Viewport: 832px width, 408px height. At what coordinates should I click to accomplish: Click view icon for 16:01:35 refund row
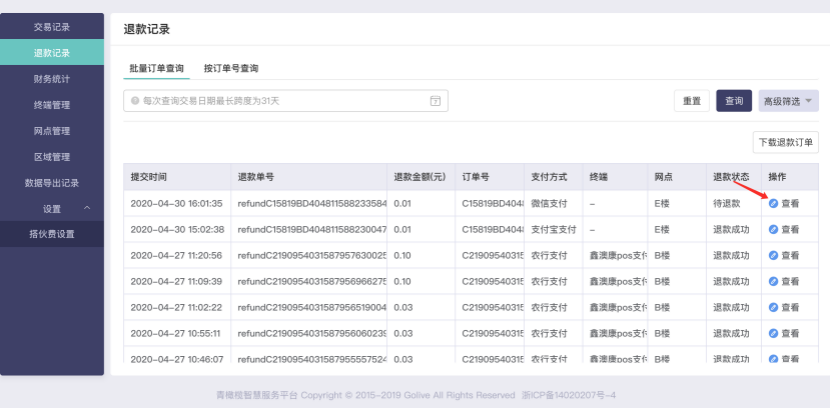click(773, 203)
